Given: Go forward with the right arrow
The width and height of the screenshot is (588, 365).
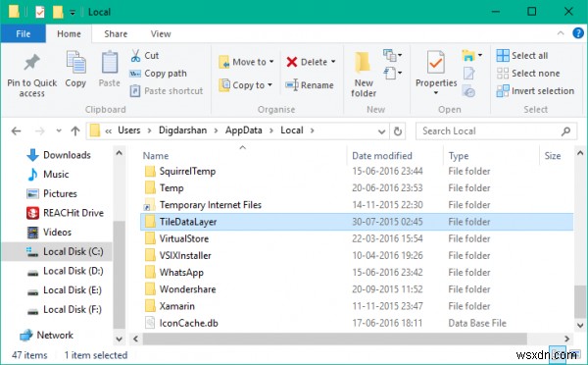Looking at the screenshot, I should click(39, 131).
